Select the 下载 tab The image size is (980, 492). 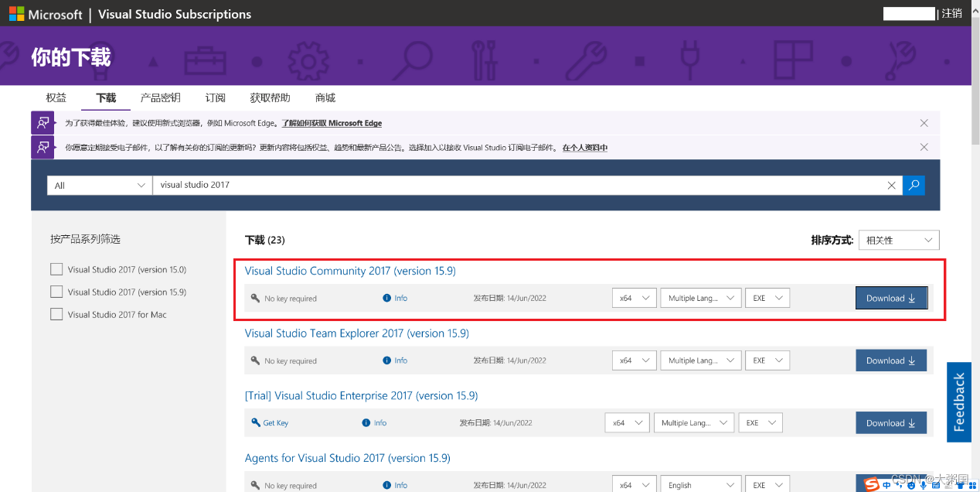pyautogui.click(x=106, y=97)
